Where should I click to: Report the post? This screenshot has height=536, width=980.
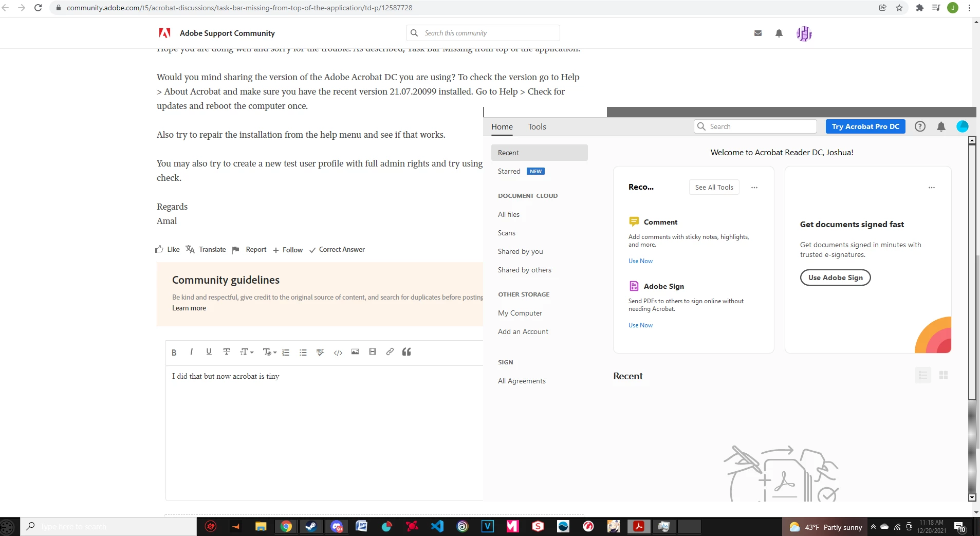pyautogui.click(x=249, y=249)
